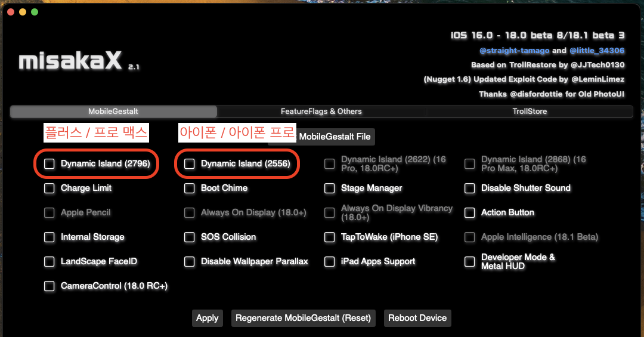
Task: Check the Stage Manager box
Action: coord(329,188)
